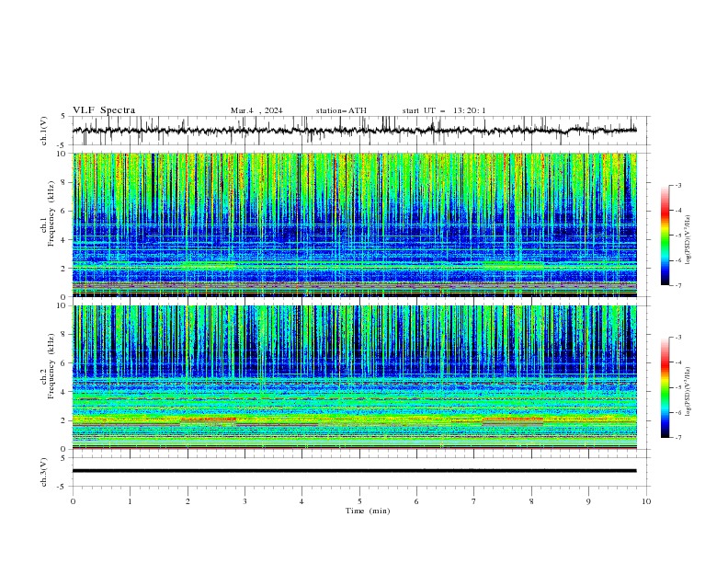The image size is (728, 563).
Task: Click the time axis tick label '8'
Action: click(x=531, y=501)
